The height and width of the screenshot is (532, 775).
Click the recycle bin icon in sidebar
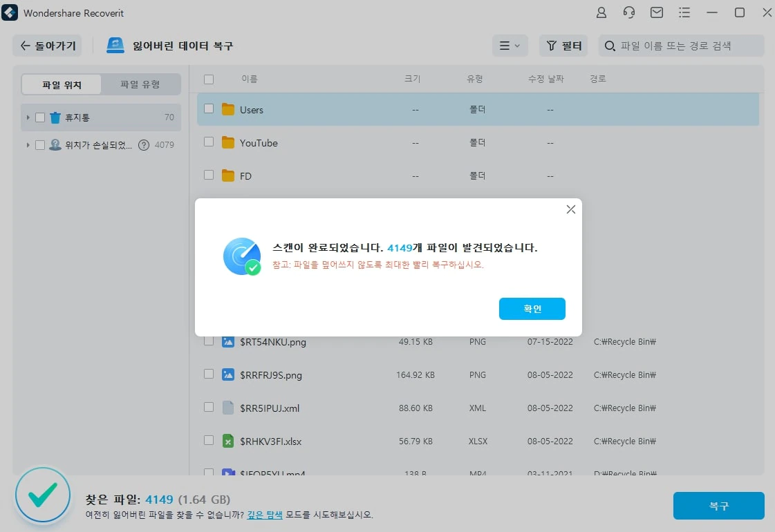tap(55, 117)
